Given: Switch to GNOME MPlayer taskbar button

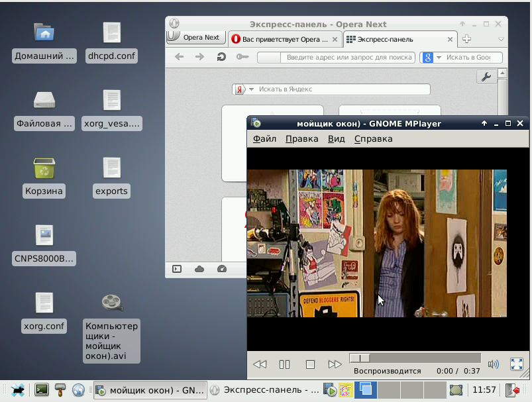Looking at the screenshot, I should [150, 391].
